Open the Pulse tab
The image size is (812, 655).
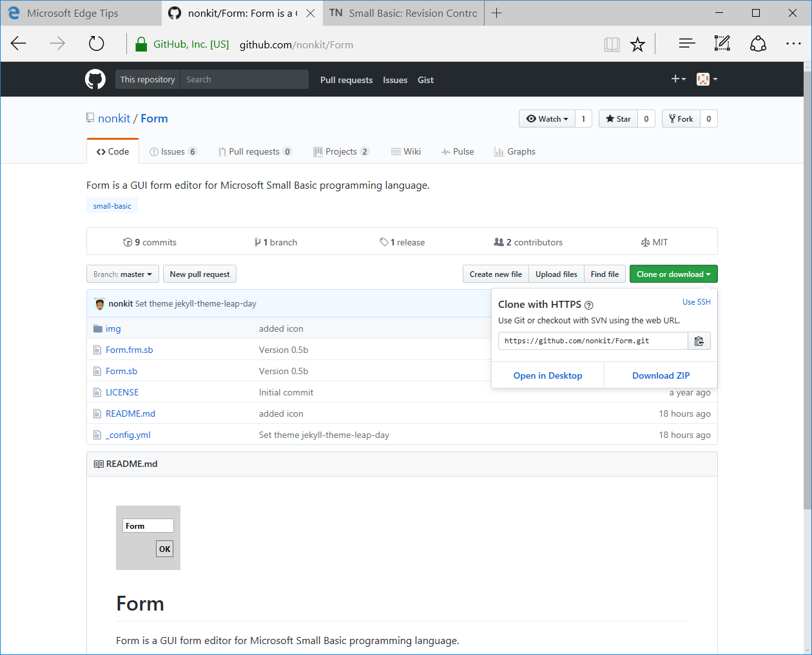pyautogui.click(x=458, y=151)
